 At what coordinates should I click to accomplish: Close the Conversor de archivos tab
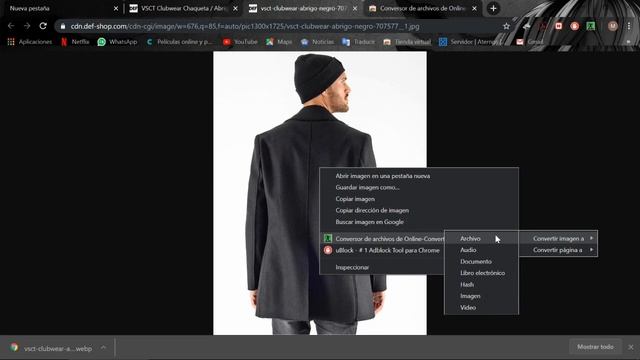point(474,8)
